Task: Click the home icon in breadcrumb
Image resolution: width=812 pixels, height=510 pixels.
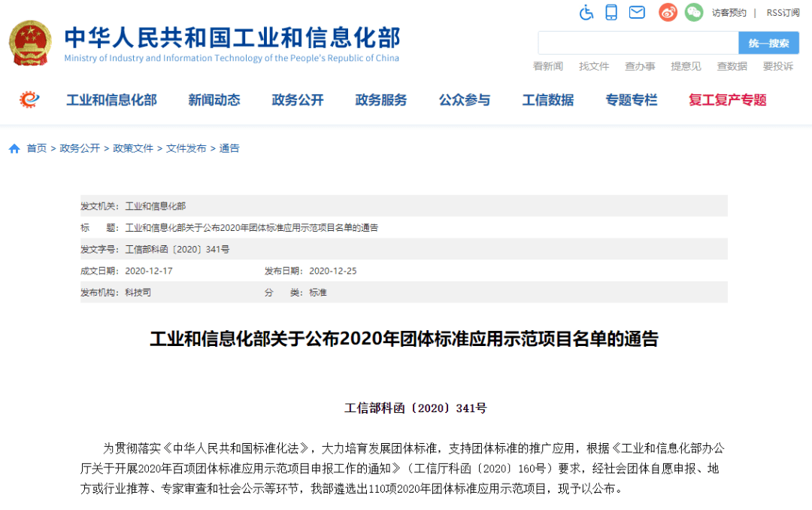Action: coord(14,149)
